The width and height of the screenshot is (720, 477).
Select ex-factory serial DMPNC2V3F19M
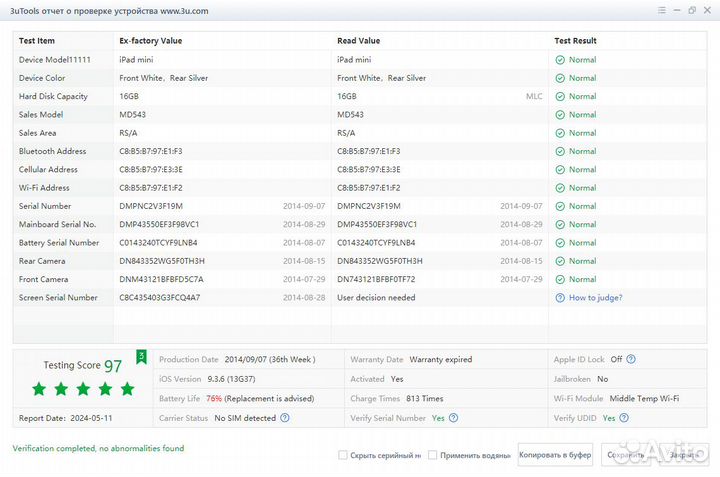pyautogui.click(x=151, y=206)
